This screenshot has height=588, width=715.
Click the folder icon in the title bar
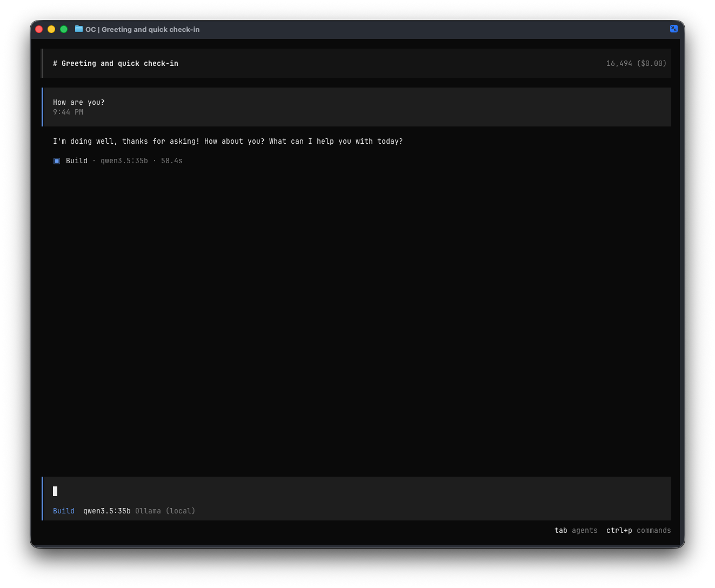(79, 29)
